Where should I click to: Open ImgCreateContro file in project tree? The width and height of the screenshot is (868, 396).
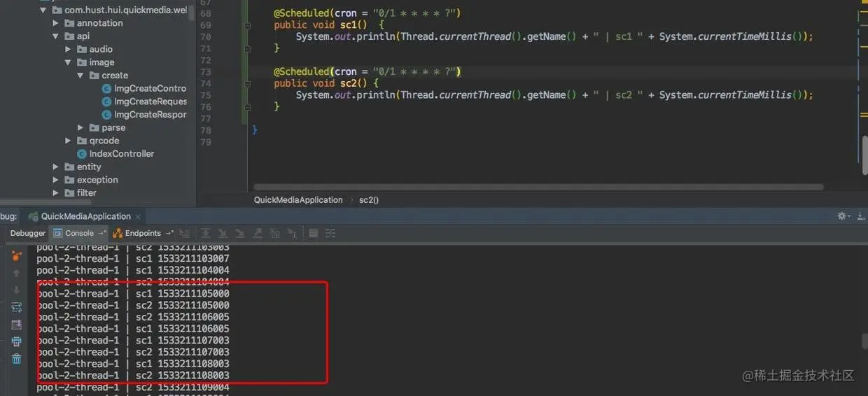coord(150,89)
